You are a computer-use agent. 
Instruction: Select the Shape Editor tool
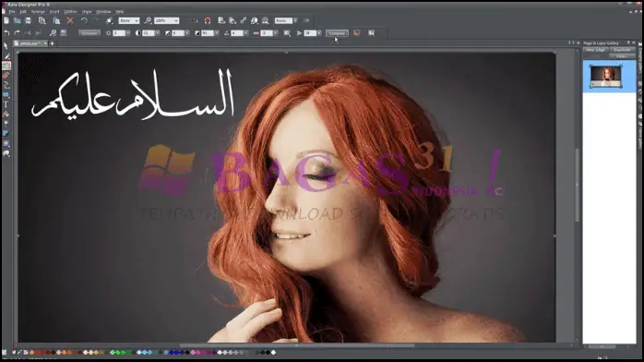coord(6,85)
